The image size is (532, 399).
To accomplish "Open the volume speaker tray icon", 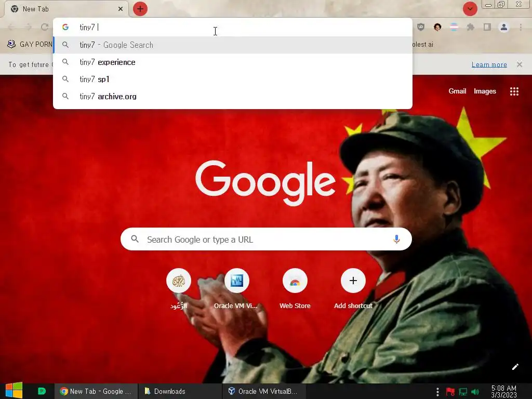I will (475, 392).
